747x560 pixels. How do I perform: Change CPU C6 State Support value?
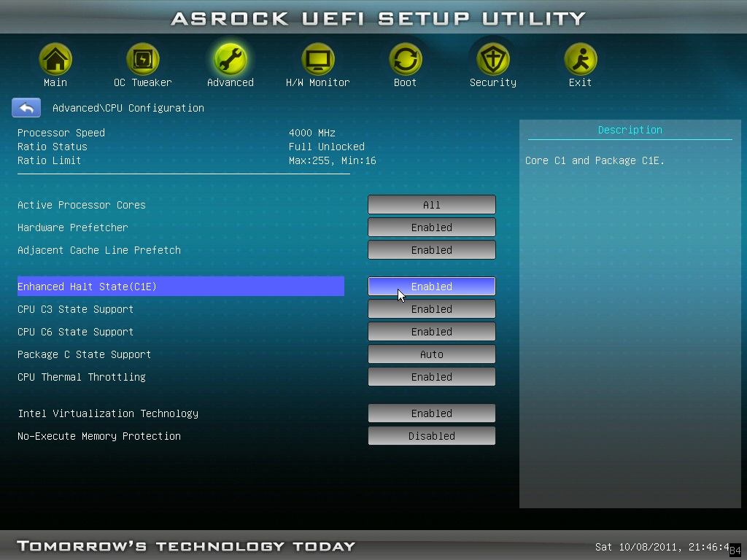pyautogui.click(x=432, y=332)
